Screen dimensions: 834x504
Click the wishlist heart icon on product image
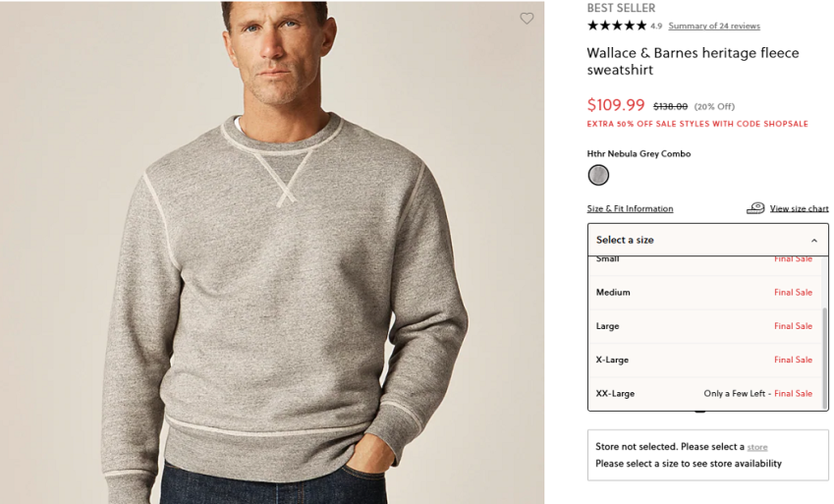point(527,19)
